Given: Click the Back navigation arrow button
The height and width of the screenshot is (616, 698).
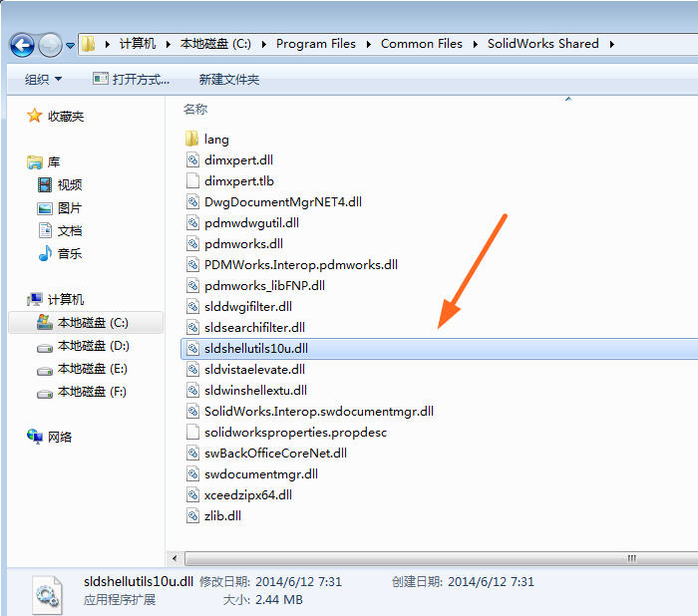Looking at the screenshot, I should pos(22,44).
